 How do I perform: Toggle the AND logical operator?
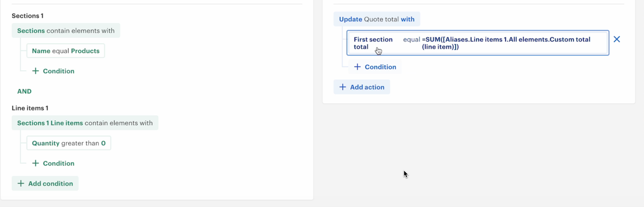(x=24, y=92)
